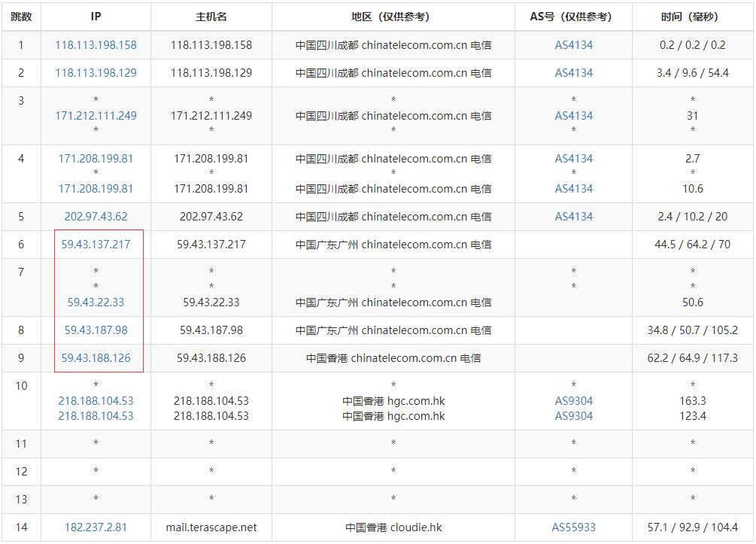Select the black 118.113.198.129 hostname text
756x544 pixels.
pos(211,73)
